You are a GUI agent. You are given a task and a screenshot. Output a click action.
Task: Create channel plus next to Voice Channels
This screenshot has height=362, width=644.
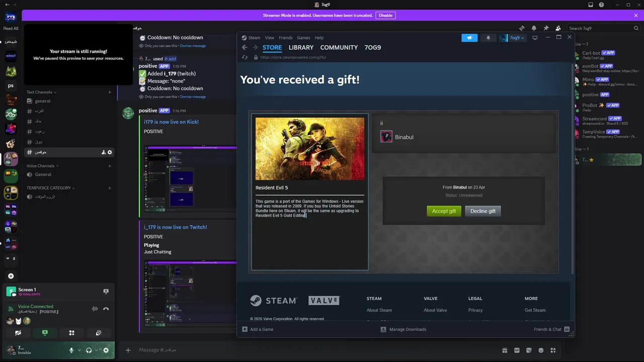click(x=110, y=166)
